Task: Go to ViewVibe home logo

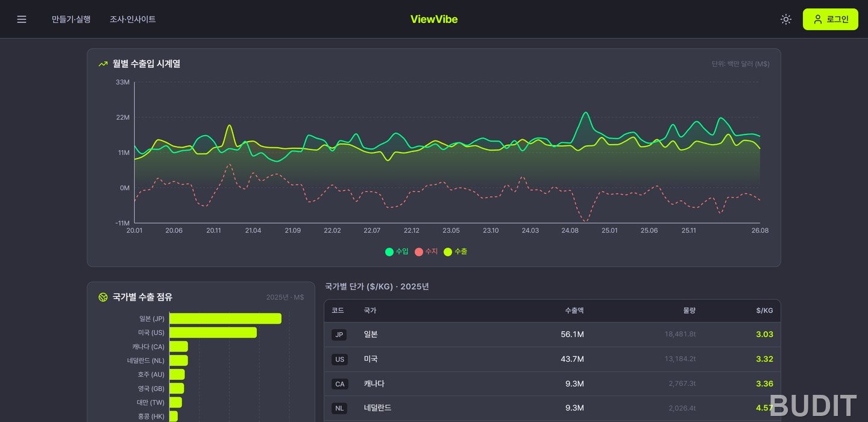Action: coord(434,19)
